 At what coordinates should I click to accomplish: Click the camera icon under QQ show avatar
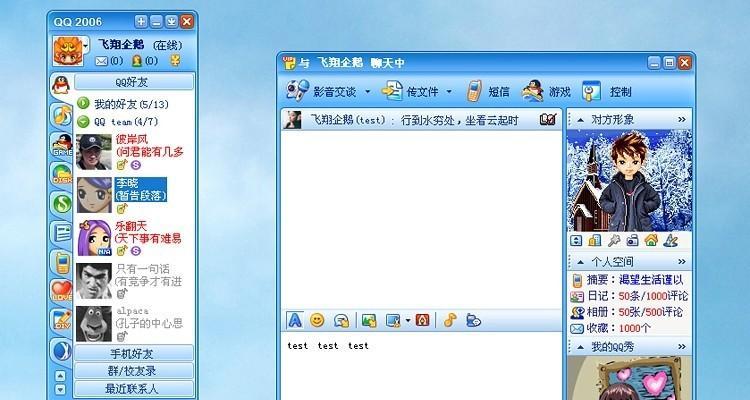[632, 240]
